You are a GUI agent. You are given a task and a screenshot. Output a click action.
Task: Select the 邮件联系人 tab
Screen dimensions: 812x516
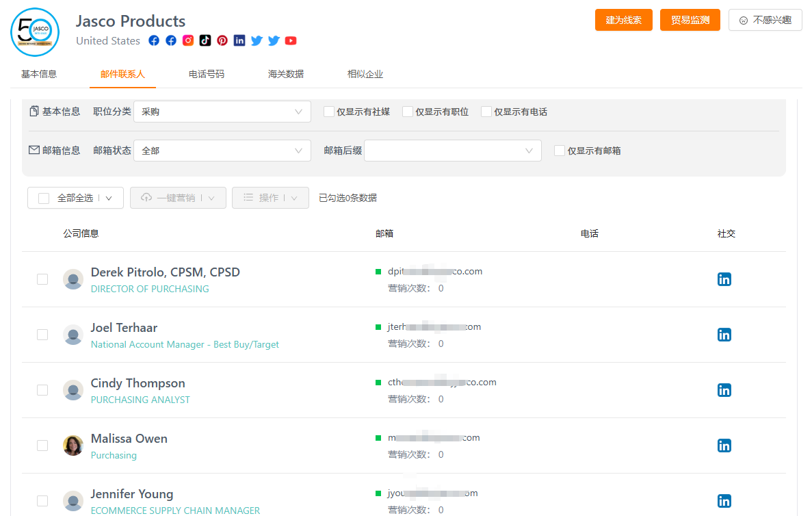pos(122,74)
